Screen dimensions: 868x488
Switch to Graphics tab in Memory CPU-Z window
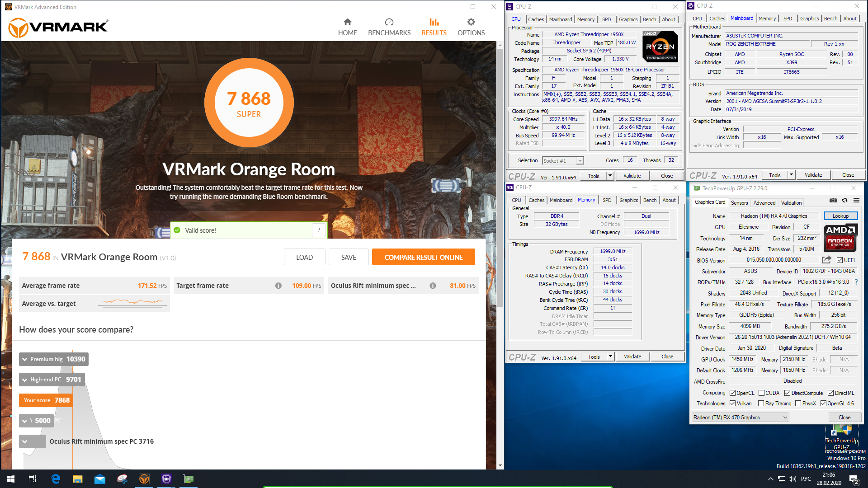click(628, 200)
